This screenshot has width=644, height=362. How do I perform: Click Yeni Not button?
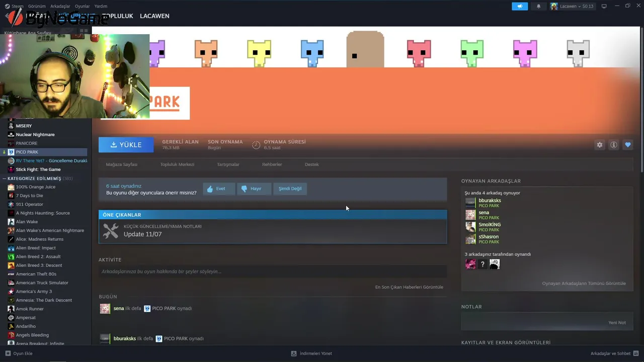(617, 323)
